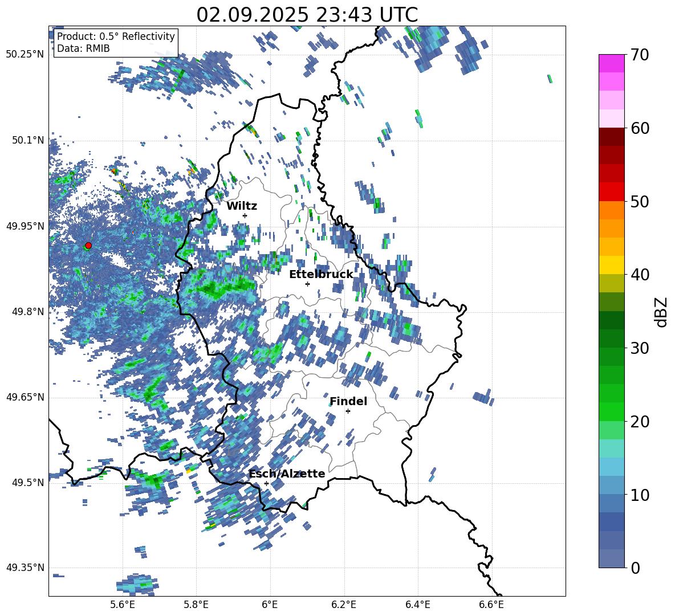675x616 pixels.
Task: Click the orange colorbar segment just above the 45 mark
Action: (x=611, y=229)
